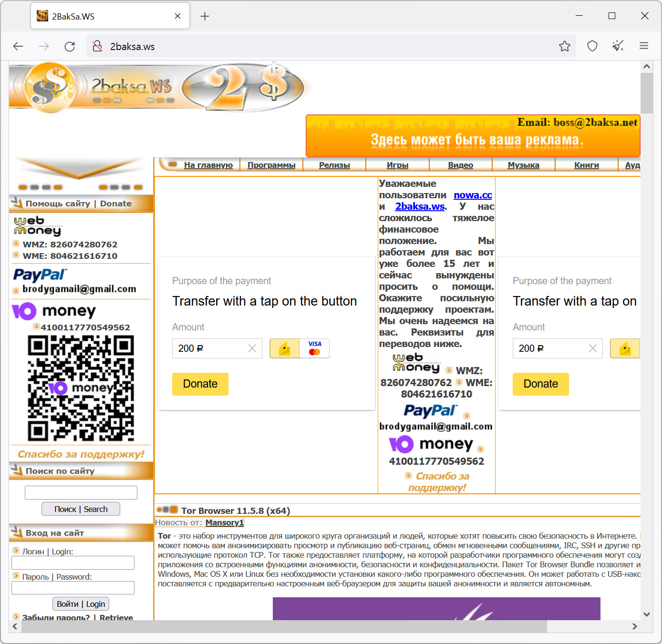
Task: Click the 2baksa.WS site logo
Action: tap(160, 88)
